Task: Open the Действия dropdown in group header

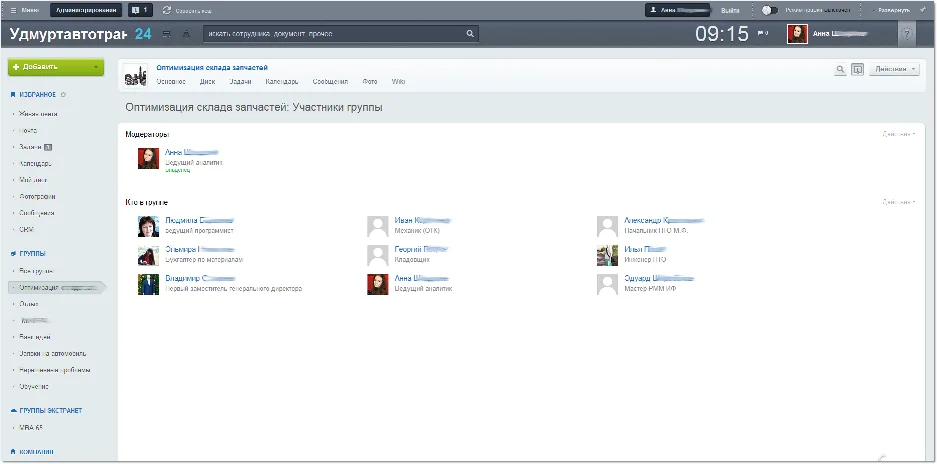Action: click(x=895, y=70)
